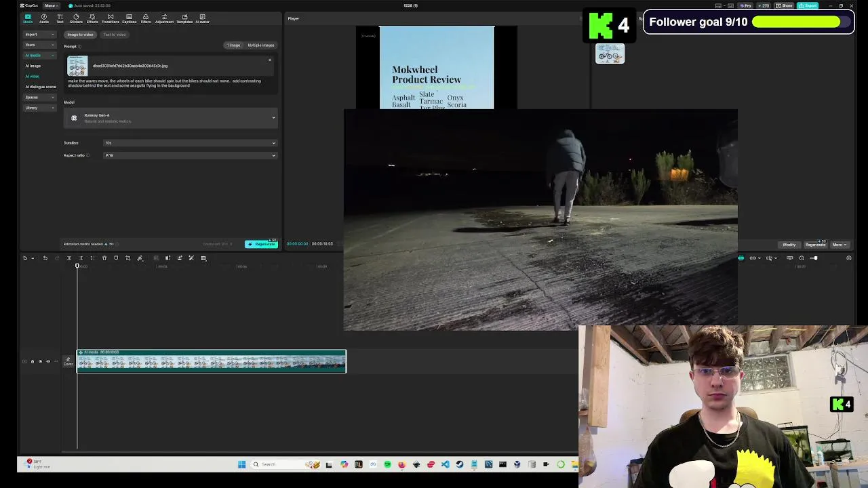
Task: Open Firefox from the taskbar
Action: coord(401,464)
